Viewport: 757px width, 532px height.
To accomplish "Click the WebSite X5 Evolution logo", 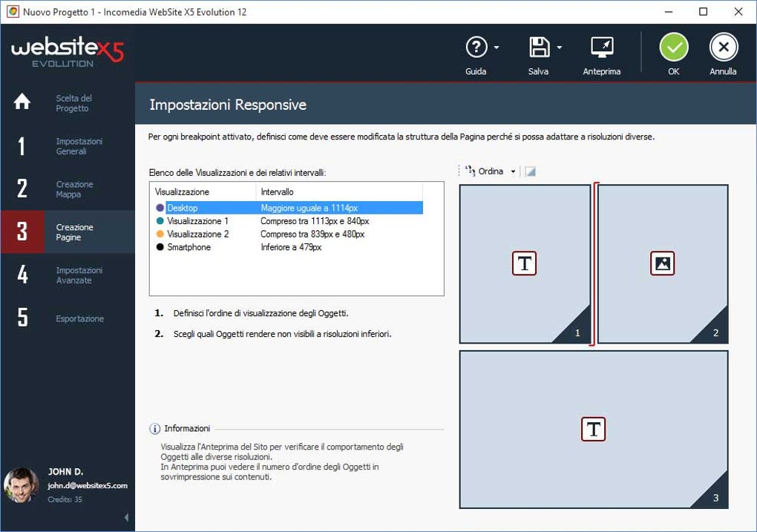I will 68,52.
